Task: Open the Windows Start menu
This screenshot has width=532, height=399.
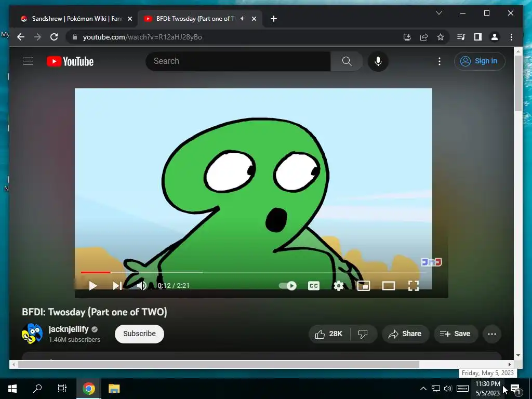Action: 12,389
